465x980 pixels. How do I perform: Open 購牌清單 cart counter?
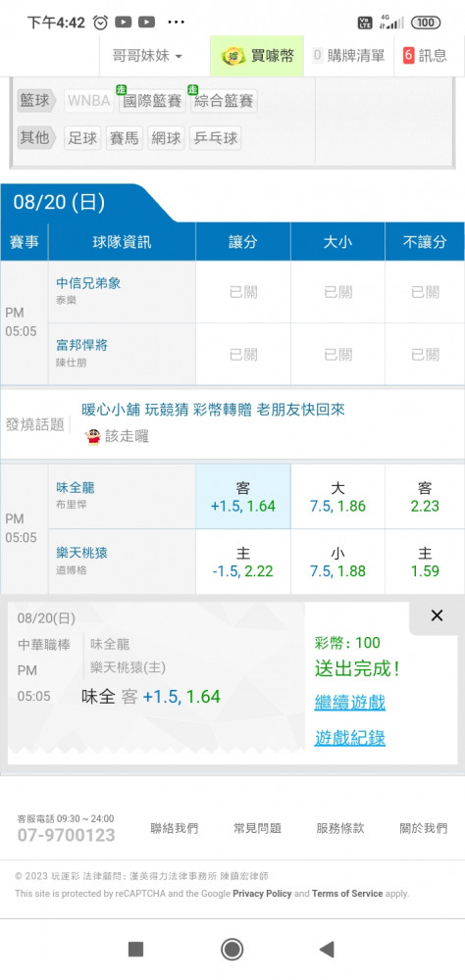click(x=348, y=56)
